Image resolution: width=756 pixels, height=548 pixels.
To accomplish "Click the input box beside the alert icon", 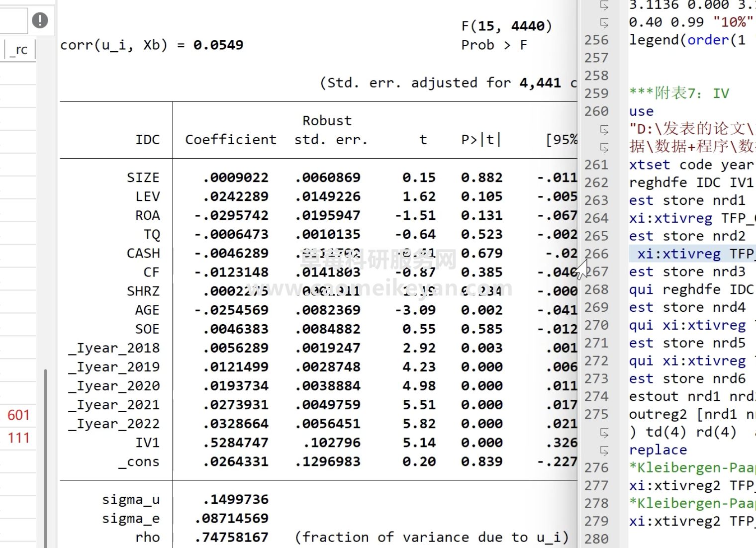I will tap(13, 20).
